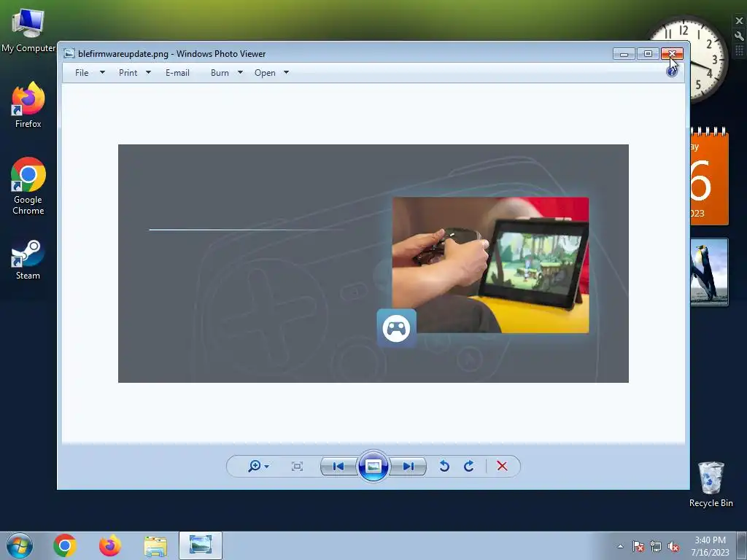Viewport: 747px width, 560px height.
Task: Click the penguin slideshow gadget
Action: pos(709,272)
